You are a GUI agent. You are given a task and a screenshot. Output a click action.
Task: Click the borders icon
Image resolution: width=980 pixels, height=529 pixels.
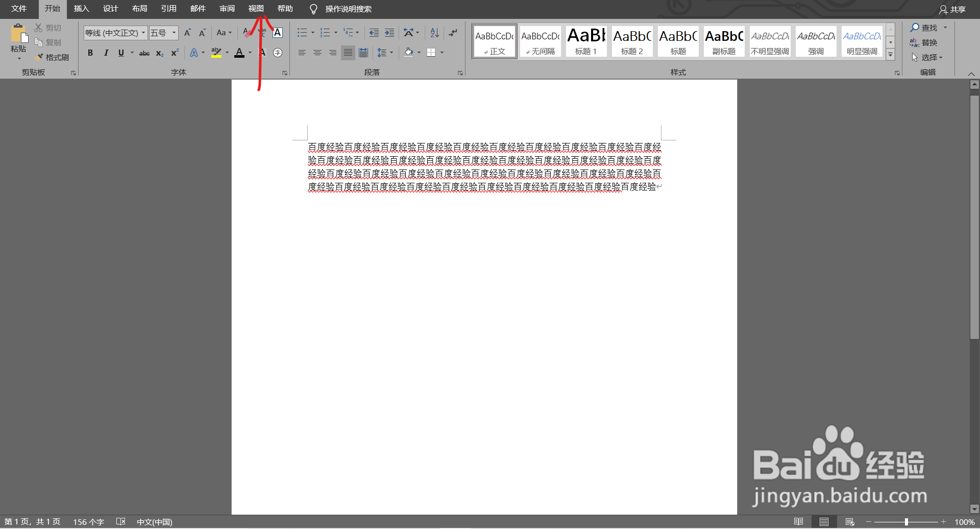pos(431,53)
